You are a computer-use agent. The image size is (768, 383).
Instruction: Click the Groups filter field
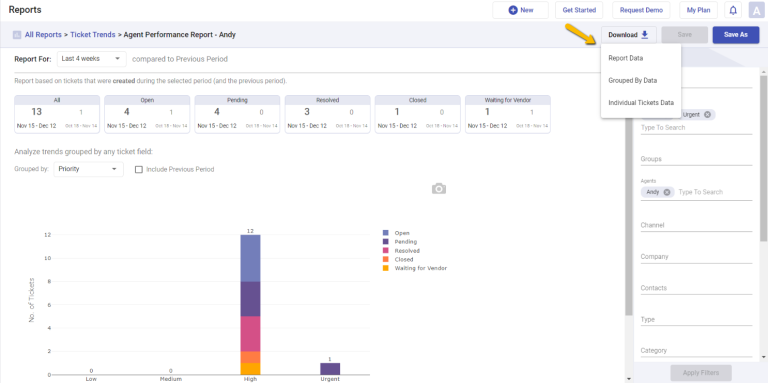click(x=696, y=159)
